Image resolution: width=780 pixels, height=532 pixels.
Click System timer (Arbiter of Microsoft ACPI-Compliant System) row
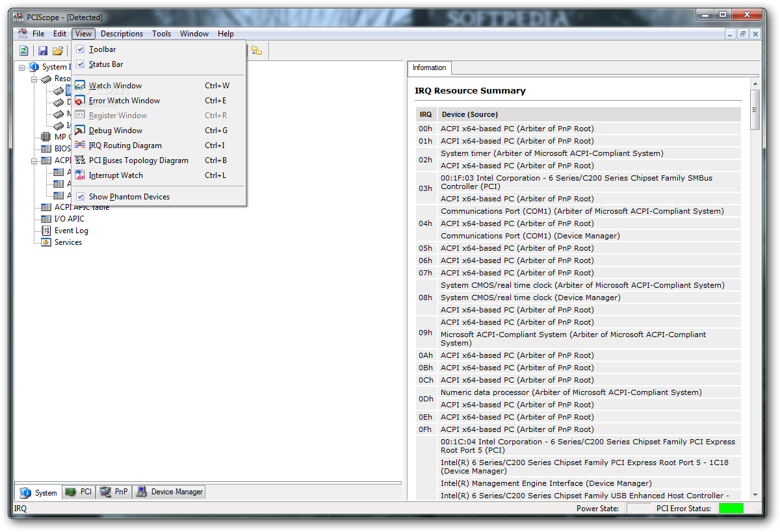pyautogui.click(x=590, y=153)
